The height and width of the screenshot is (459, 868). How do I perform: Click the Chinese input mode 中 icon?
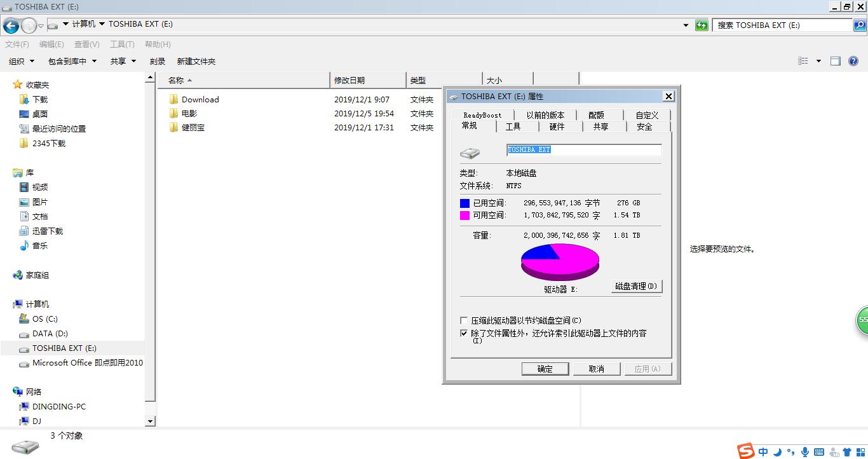[763, 451]
